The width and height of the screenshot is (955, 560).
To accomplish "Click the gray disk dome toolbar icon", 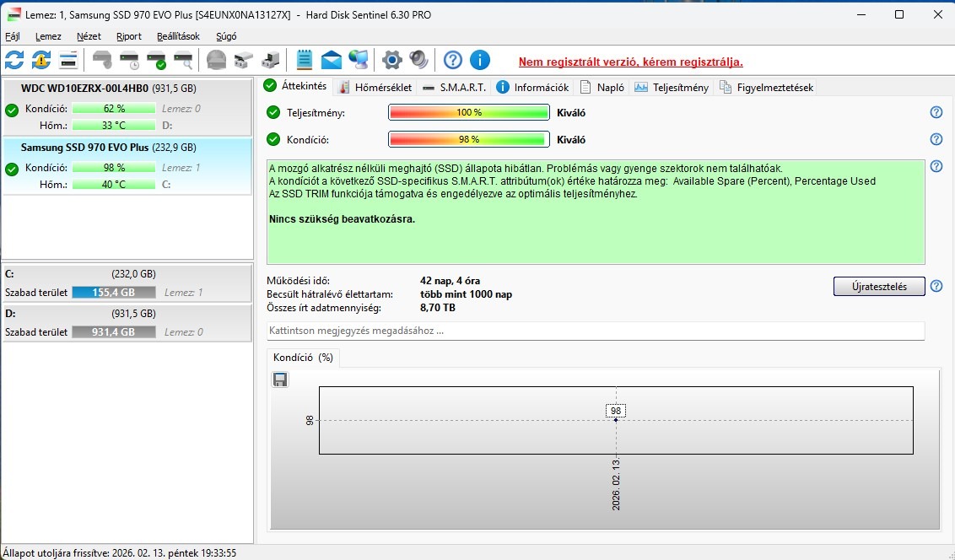I will click(216, 60).
